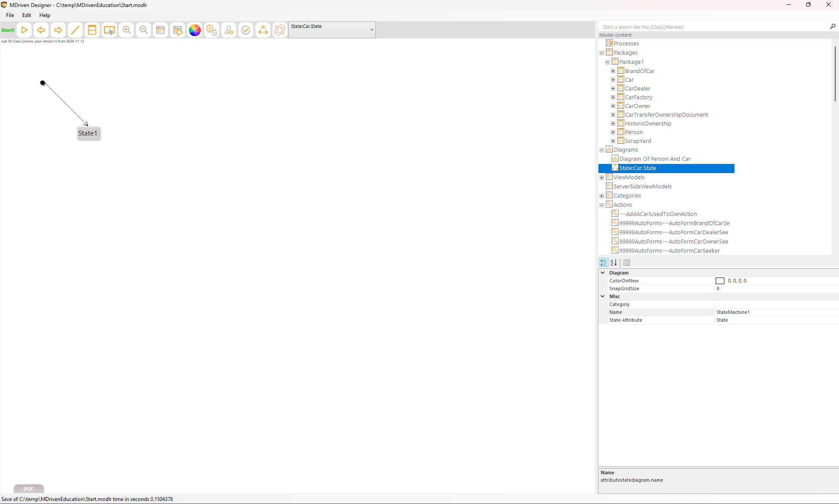
Task: Expand the CarDealer class node
Action: (x=613, y=89)
